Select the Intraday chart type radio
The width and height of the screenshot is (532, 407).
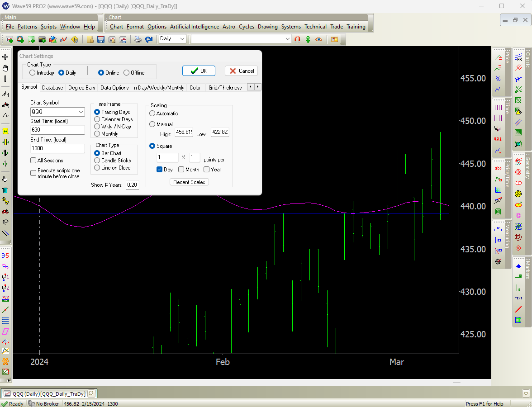[32, 72]
